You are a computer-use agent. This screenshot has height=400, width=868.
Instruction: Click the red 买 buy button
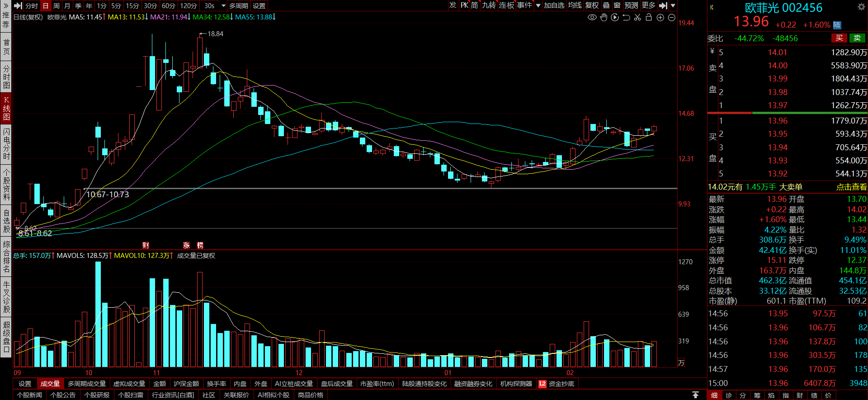(x=839, y=38)
